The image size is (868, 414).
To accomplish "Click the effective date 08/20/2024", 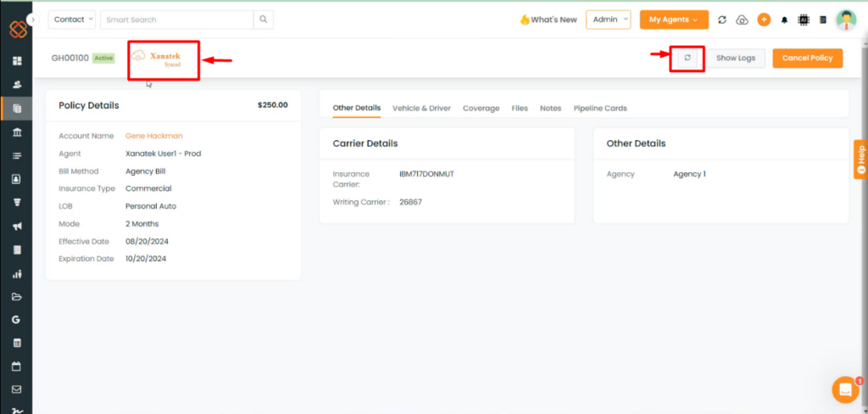I will tap(147, 242).
